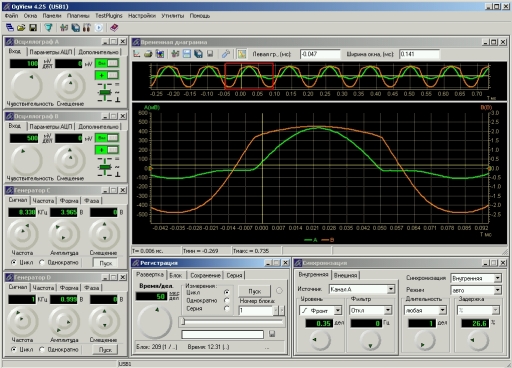Click the color picture icon in the diagram toolbar
Image resolution: width=512 pixels, height=368 pixels.
pos(160,54)
